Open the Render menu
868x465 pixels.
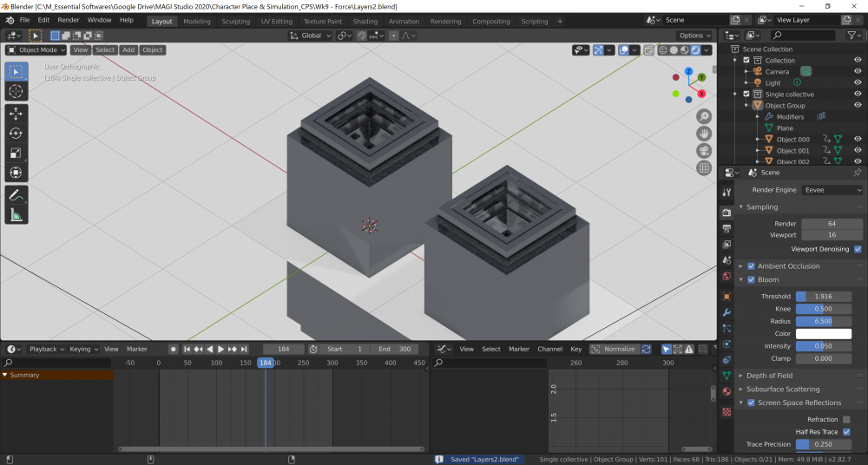tap(69, 20)
